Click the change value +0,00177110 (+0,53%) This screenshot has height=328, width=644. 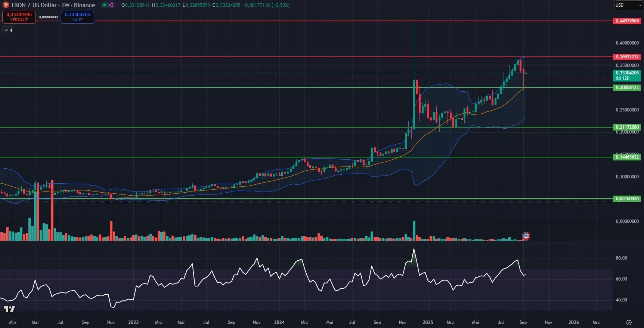pos(266,5)
